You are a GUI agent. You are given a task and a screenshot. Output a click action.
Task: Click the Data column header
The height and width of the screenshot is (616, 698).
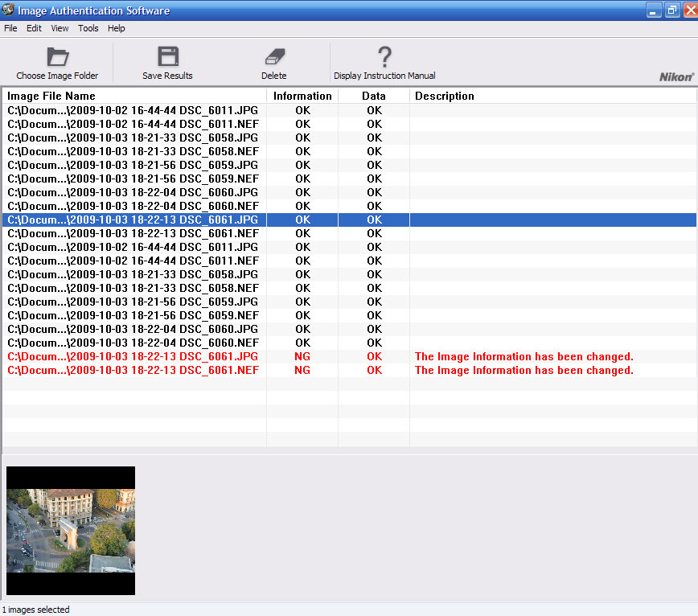click(374, 96)
